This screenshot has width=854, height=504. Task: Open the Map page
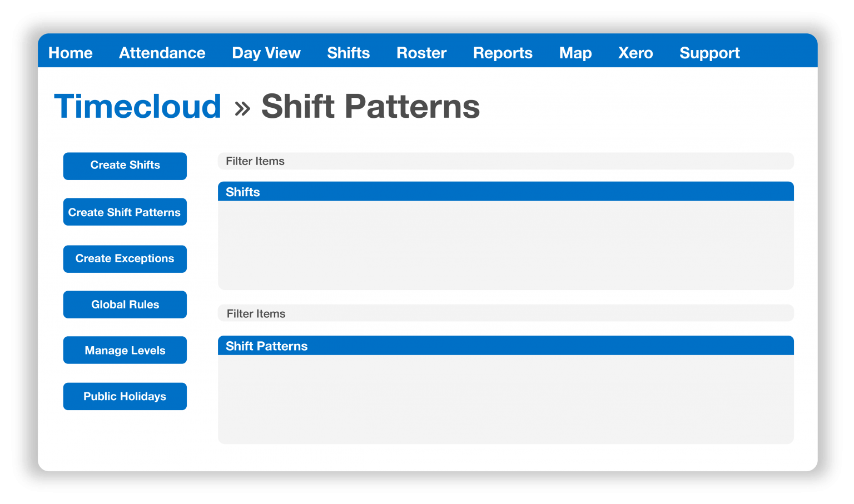[x=575, y=53]
